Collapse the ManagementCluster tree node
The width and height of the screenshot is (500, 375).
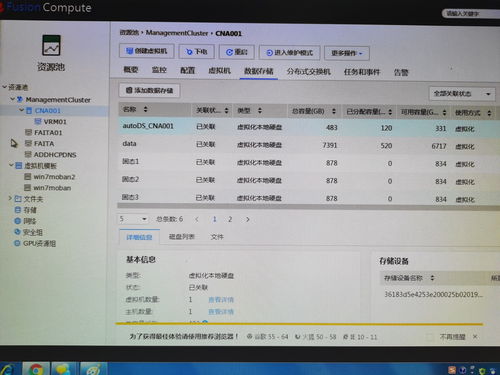tap(13, 99)
